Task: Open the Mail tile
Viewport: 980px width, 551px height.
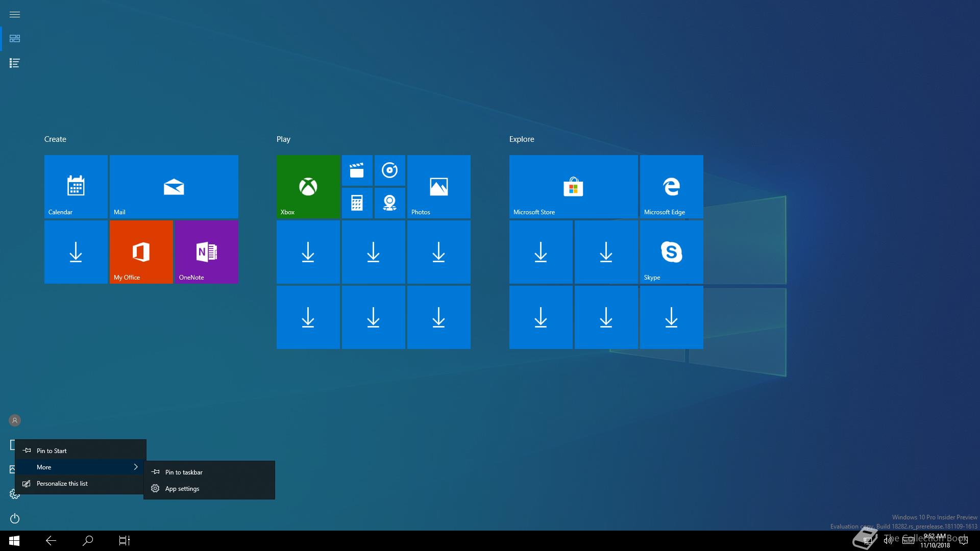Action: click(x=174, y=187)
